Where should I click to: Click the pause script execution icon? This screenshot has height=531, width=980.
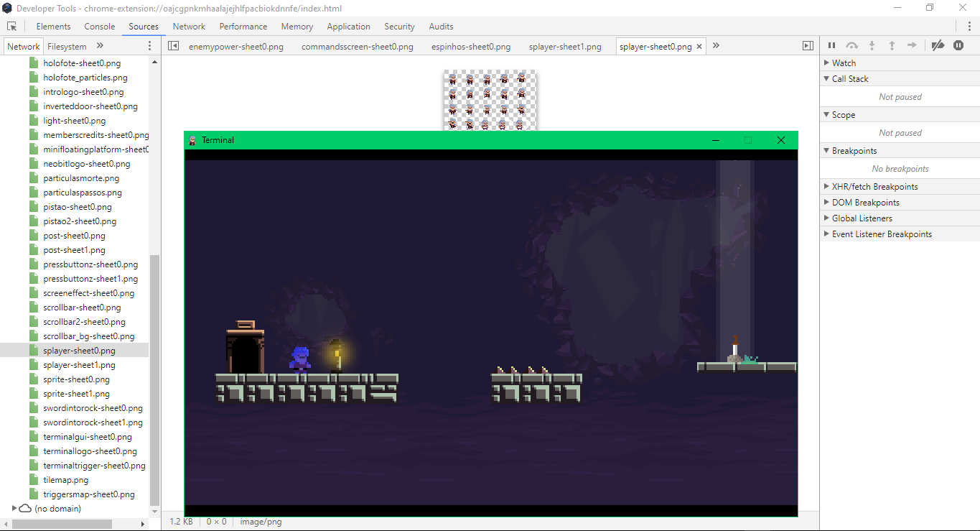point(832,46)
